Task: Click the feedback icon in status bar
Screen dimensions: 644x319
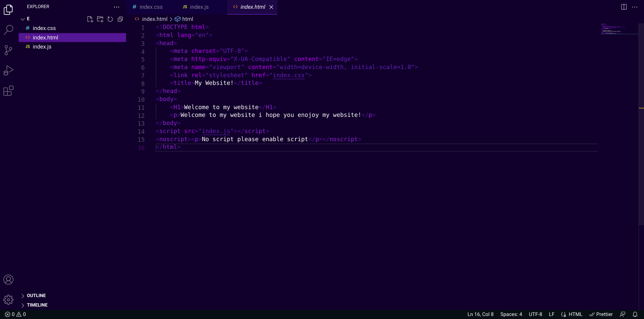Action: tap(622, 314)
